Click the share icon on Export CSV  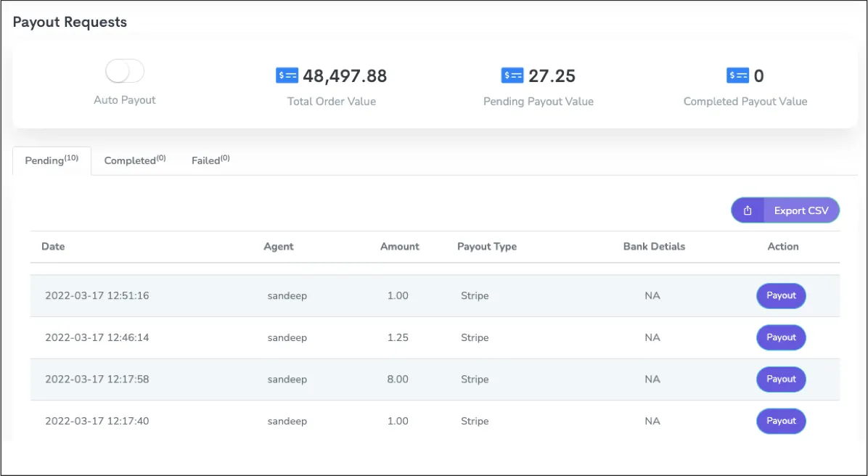748,210
